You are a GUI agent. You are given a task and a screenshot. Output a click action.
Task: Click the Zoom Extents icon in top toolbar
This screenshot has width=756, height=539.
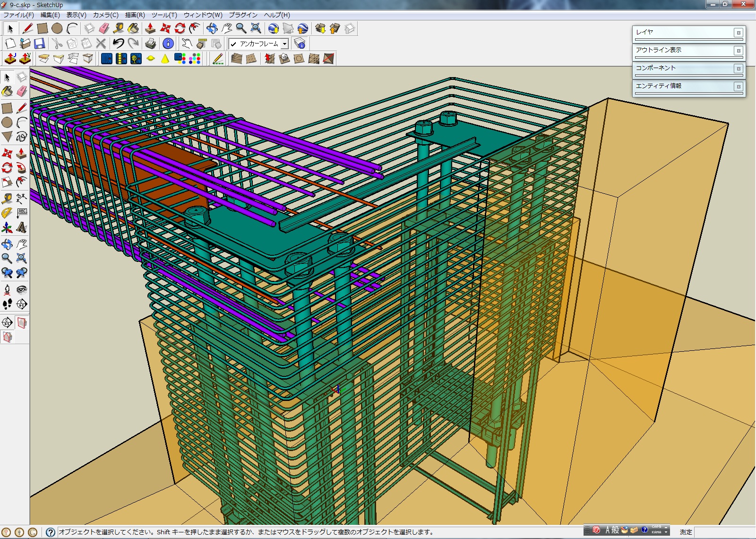pos(256,28)
